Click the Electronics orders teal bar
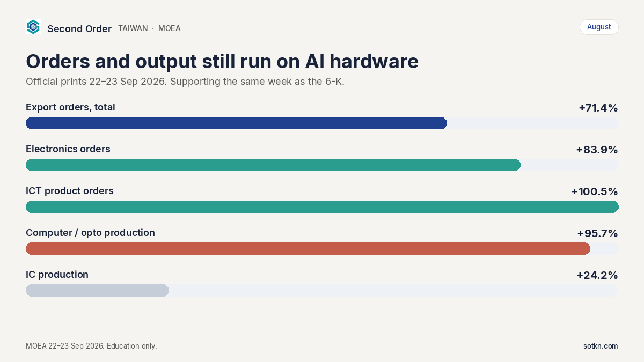Image resolution: width=644 pixels, height=362 pixels. 273,165
